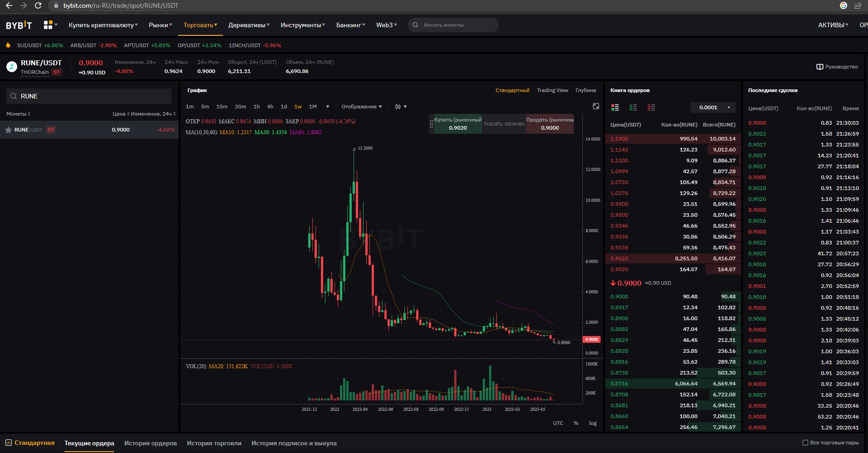Sort the coin list by Монеты

(18, 114)
